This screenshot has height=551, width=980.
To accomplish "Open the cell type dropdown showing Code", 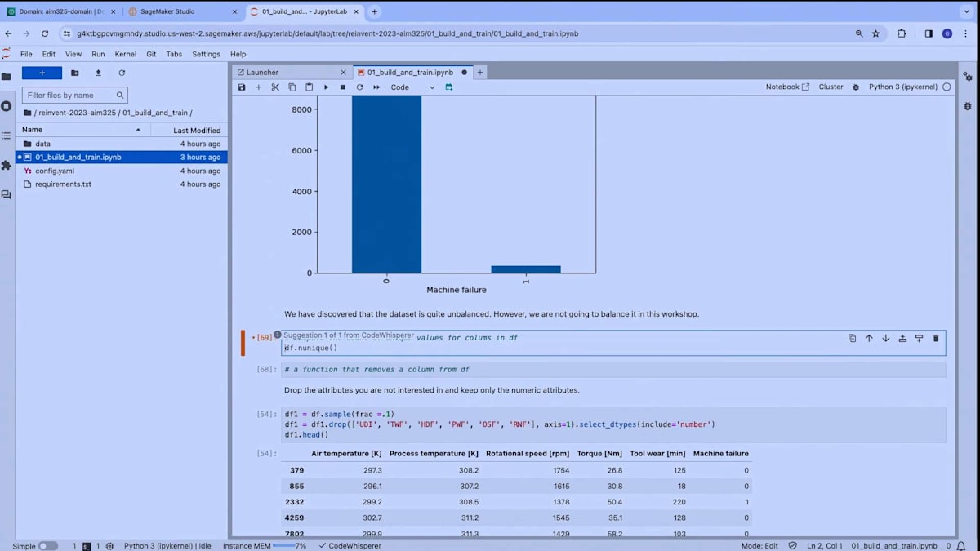I will tap(412, 87).
